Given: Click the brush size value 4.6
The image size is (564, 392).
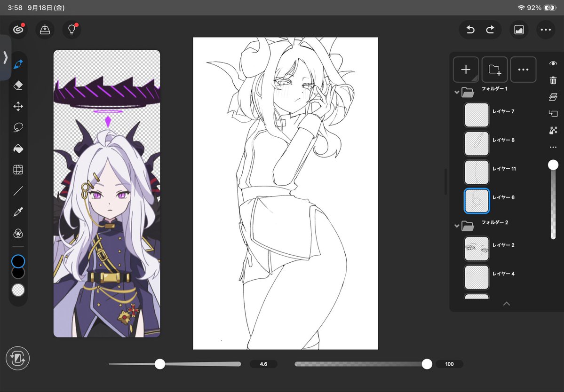Looking at the screenshot, I should [x=263, y=364].
